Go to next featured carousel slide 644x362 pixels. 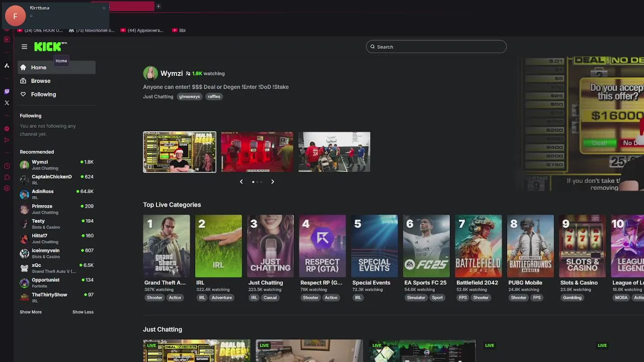tap(273, 182)
